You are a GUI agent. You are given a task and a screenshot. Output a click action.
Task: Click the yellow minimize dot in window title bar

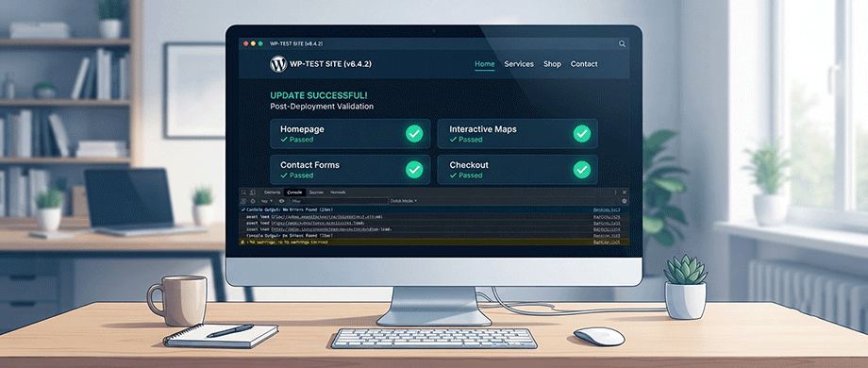pos(253,43)
